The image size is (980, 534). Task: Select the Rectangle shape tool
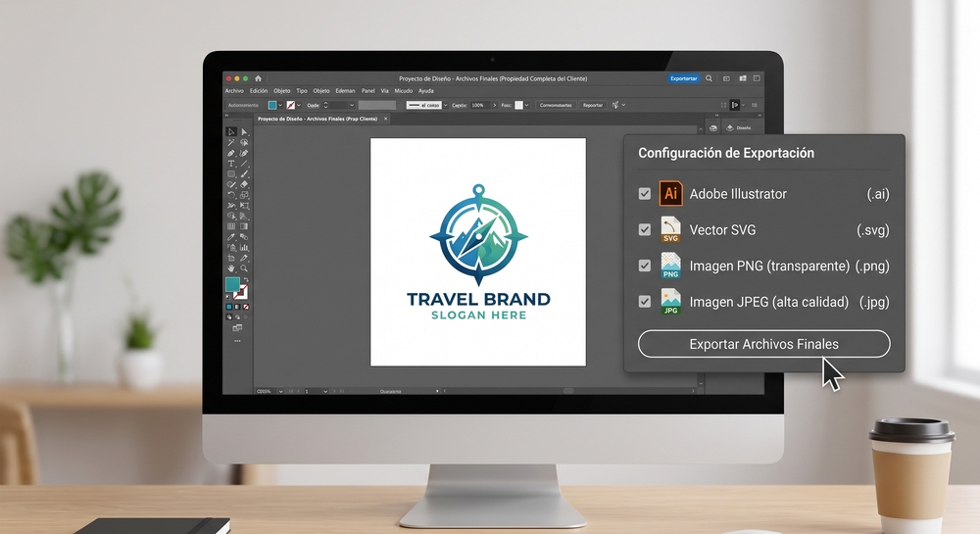(x=231, y=173)
